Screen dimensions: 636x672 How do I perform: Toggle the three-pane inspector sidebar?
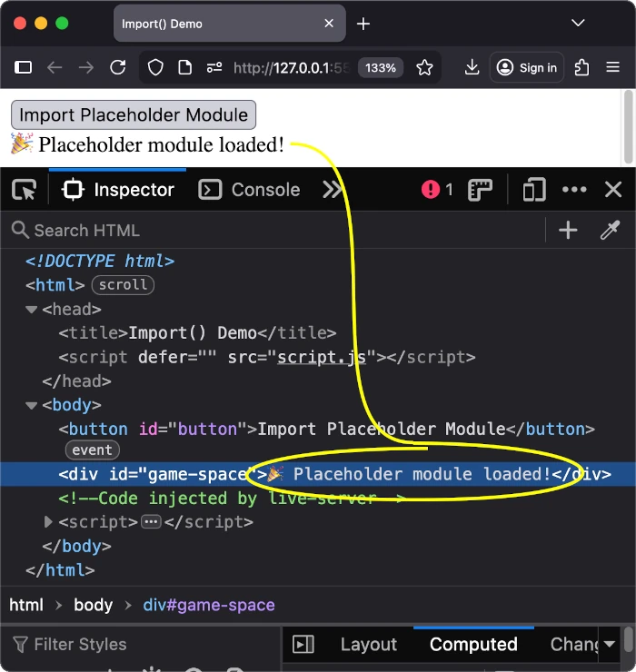pyautogui.click(x=303, y=645)
